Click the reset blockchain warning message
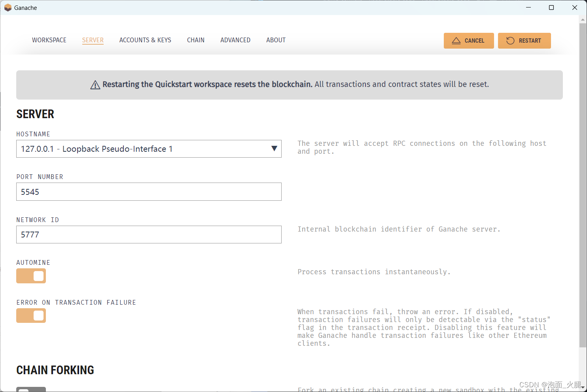Screen dimensions: 587x392 [290, 85]
